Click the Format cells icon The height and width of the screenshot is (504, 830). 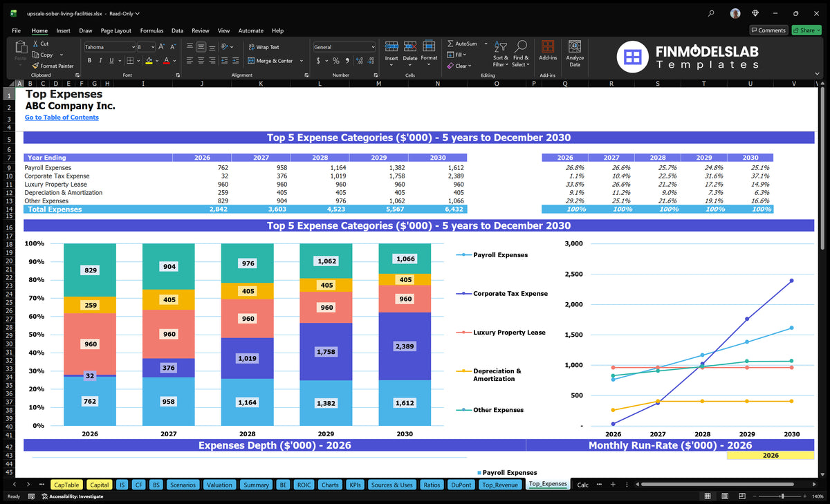(x=429, y=46)
